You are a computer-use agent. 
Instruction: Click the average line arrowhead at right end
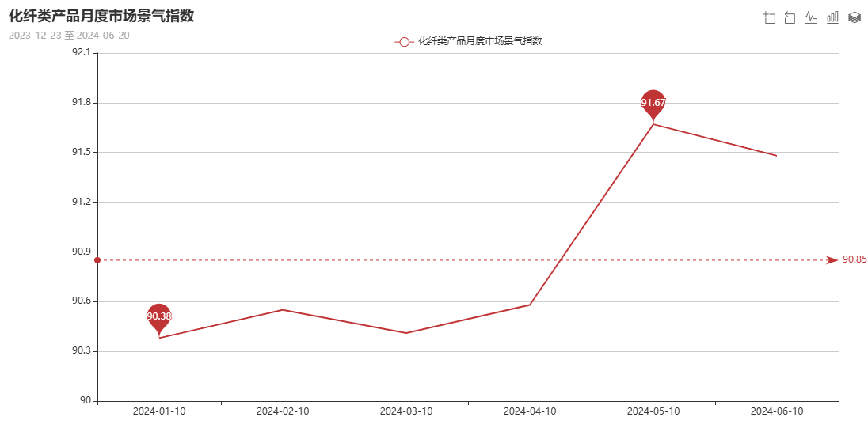[832, 260]
